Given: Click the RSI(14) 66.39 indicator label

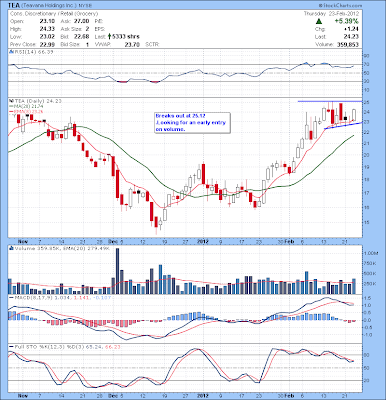Looking at the screenshot, I should coord(33,52).
